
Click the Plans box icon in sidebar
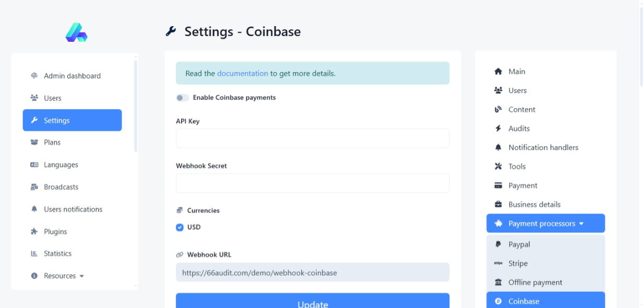click(34, 143)
